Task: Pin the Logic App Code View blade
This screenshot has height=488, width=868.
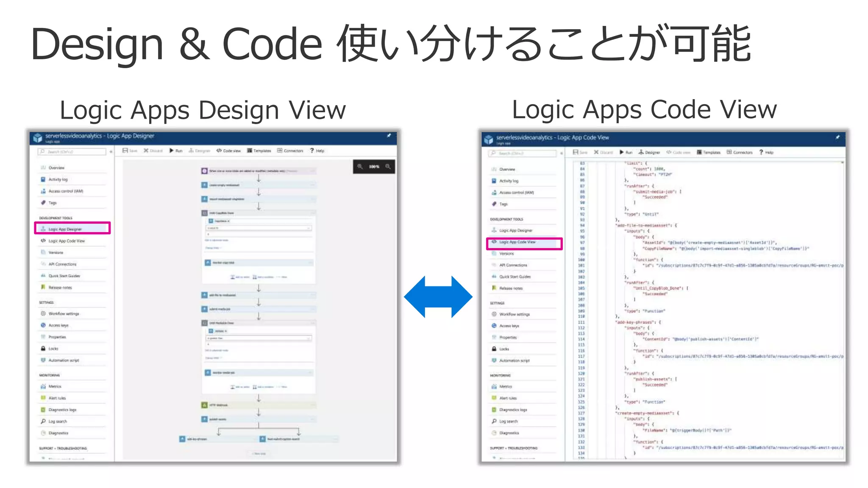Action: [x=837, y=137]
